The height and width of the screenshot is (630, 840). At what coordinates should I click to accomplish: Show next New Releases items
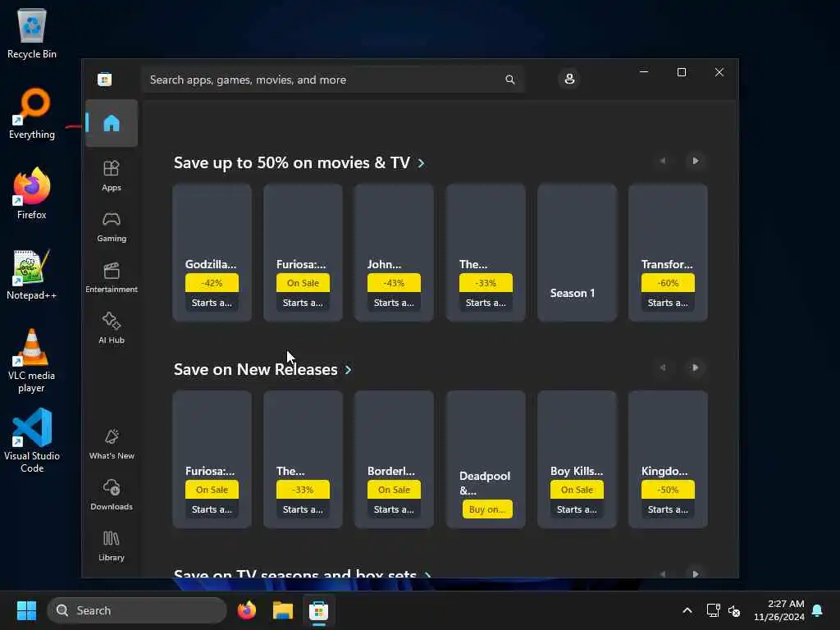696,367
